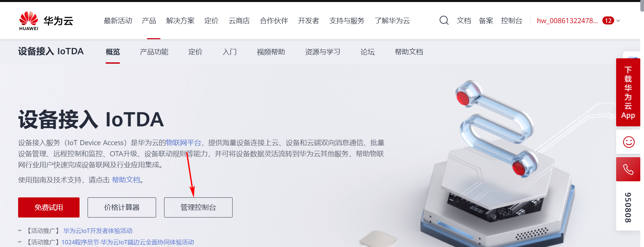
Task: Click the 免费试用 red button
Action: click(x=49, y=207)
